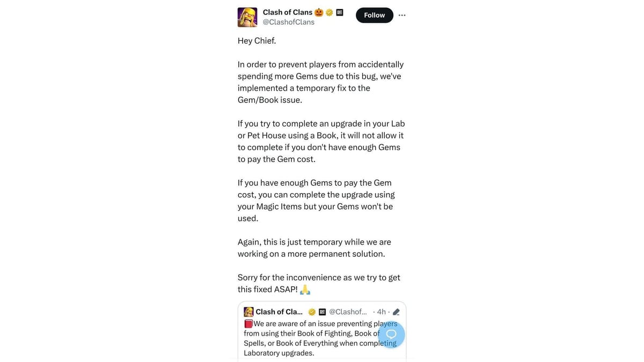Image resolution: width=644 pixels, height=362 pixels.
Task: Click the gold verified badge next to Clash of Clans
Action: [x=329, y=12]
